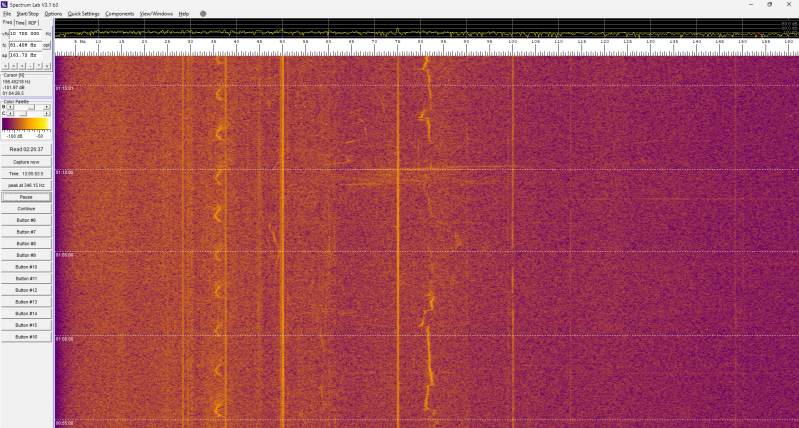
Task: Click Button #8
Action: click(26, 244)
